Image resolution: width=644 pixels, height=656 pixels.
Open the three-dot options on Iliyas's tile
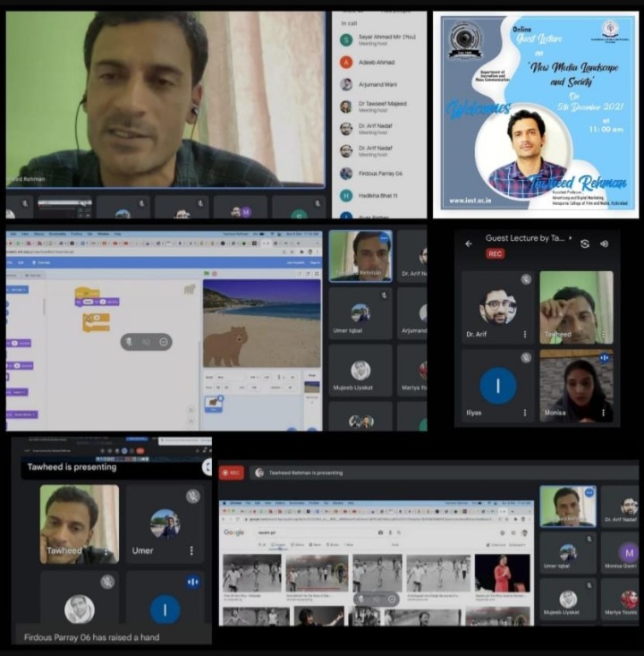(525, 413)
